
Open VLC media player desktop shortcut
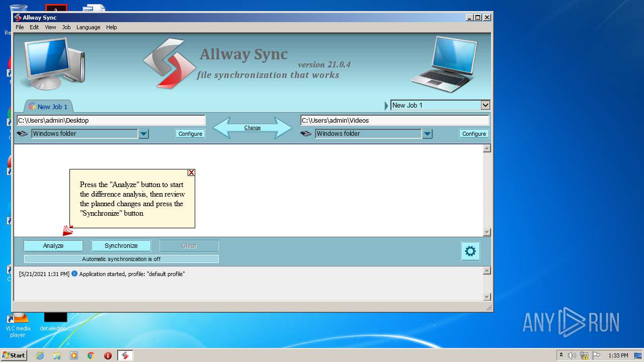[x=18, y=324]
